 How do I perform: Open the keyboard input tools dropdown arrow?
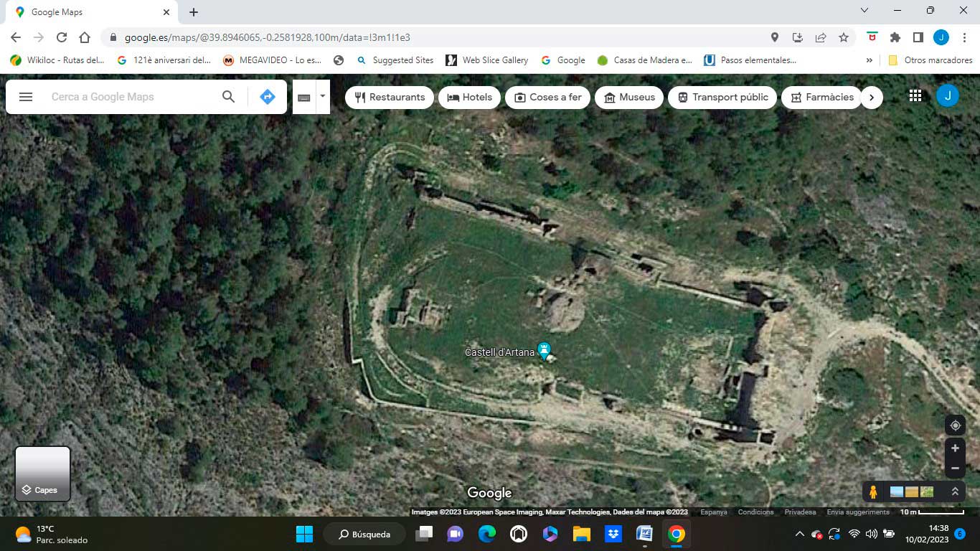[x=323, y=96]
